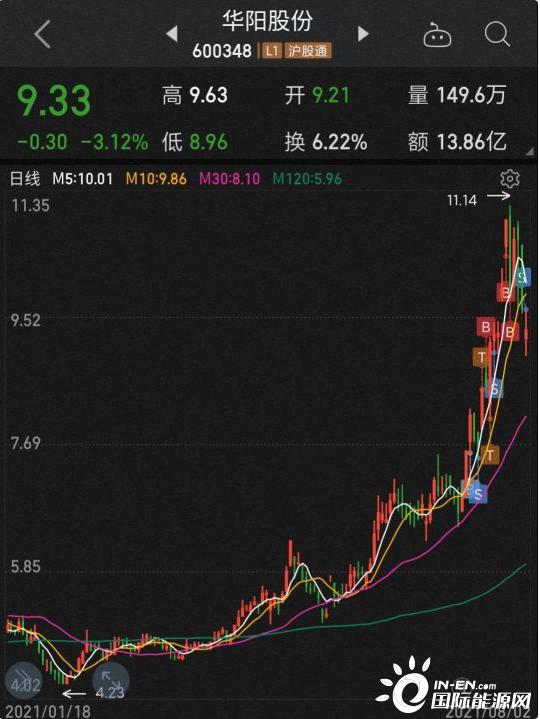Click the orange T marker near 7.69

coord(490,455)
